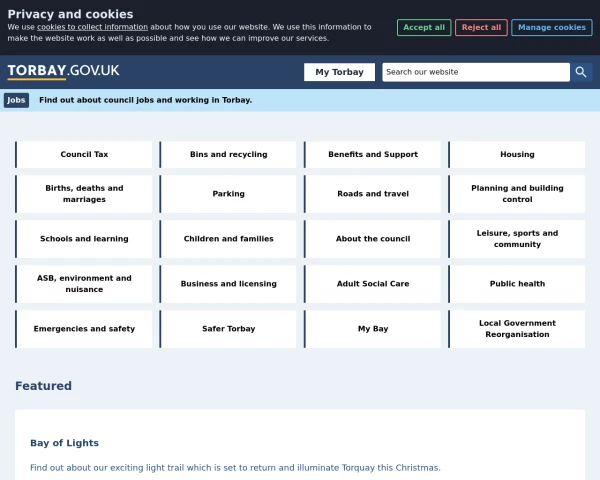Screen dimensions: 600x480
Task: Open Local Government Reorganisation
Action: 517,329
